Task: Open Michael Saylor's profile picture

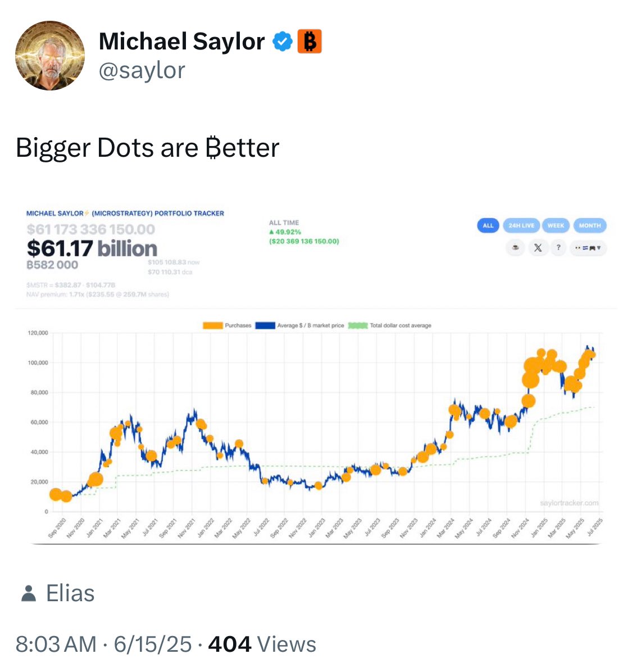Action: (x=50, y=56)
